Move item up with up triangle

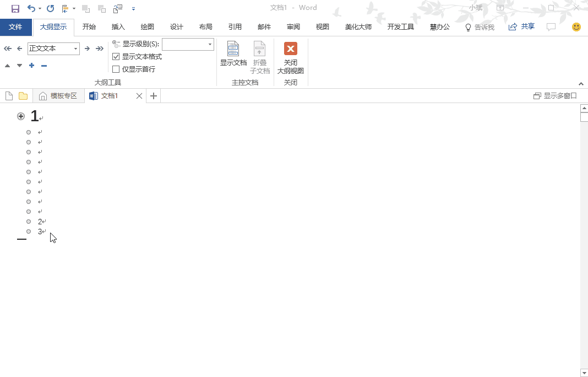click(x=8, y=66)
